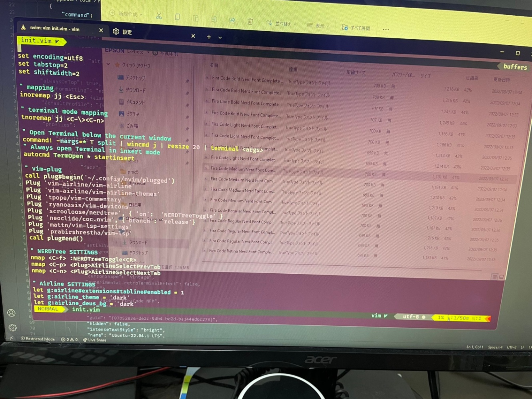
Task: Open VS Code Manage gear icon
Action: (x=12, y=328)
